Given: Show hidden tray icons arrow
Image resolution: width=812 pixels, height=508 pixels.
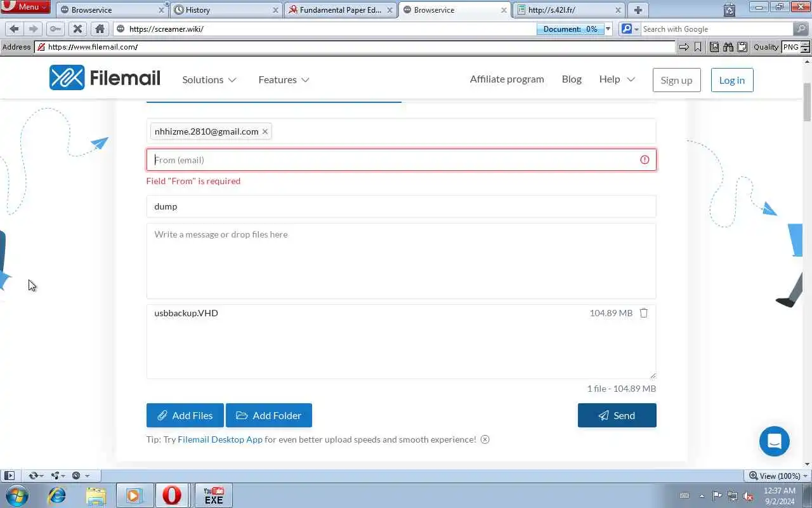Looking at the screenshot, I should click(702, 496).
